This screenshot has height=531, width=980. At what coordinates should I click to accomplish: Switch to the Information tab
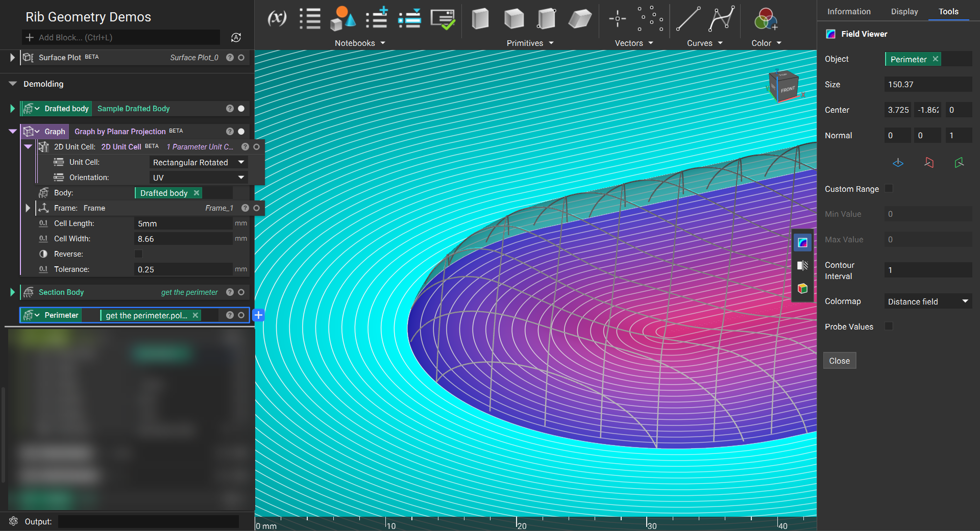coord(849,11)
